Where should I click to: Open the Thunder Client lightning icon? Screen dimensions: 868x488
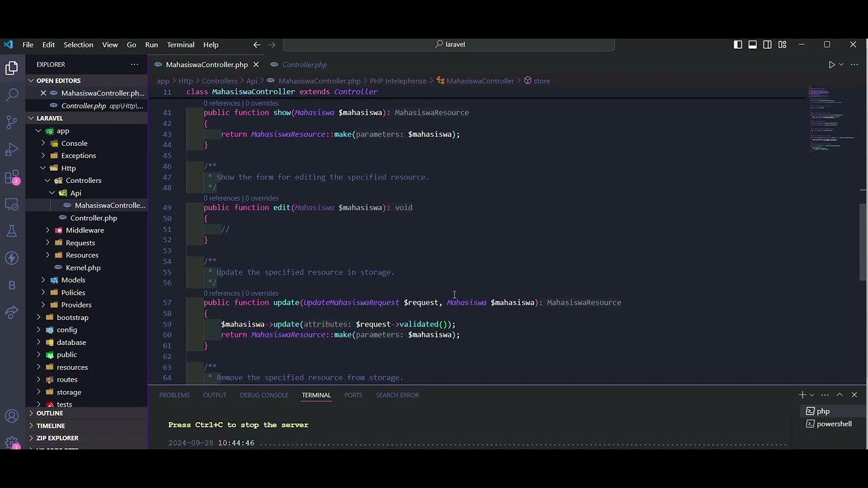(12, 258)
